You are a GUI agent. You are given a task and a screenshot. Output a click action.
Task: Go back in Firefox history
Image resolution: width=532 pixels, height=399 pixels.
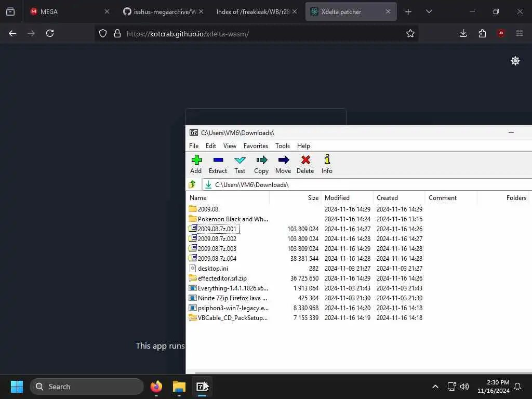[x=12, y=33]
